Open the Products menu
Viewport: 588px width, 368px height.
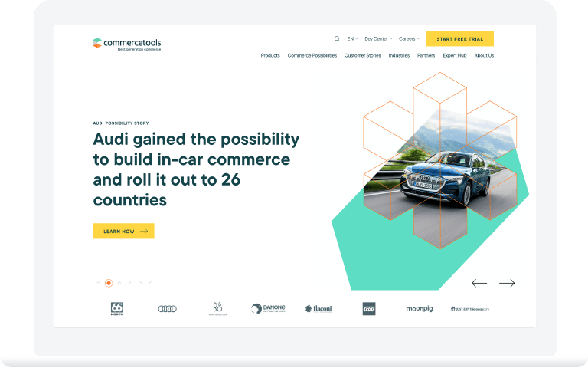pyautogui.click(x=270, y=55)
